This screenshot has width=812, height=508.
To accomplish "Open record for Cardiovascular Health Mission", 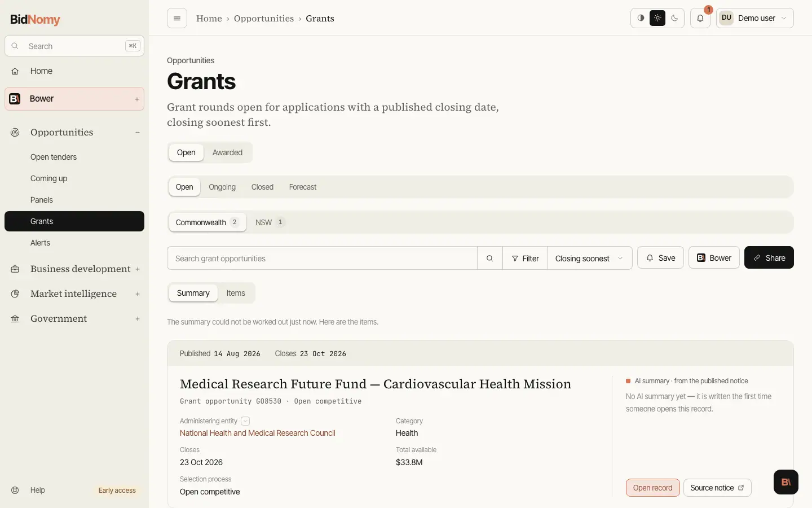I will (x=653, y=488).
